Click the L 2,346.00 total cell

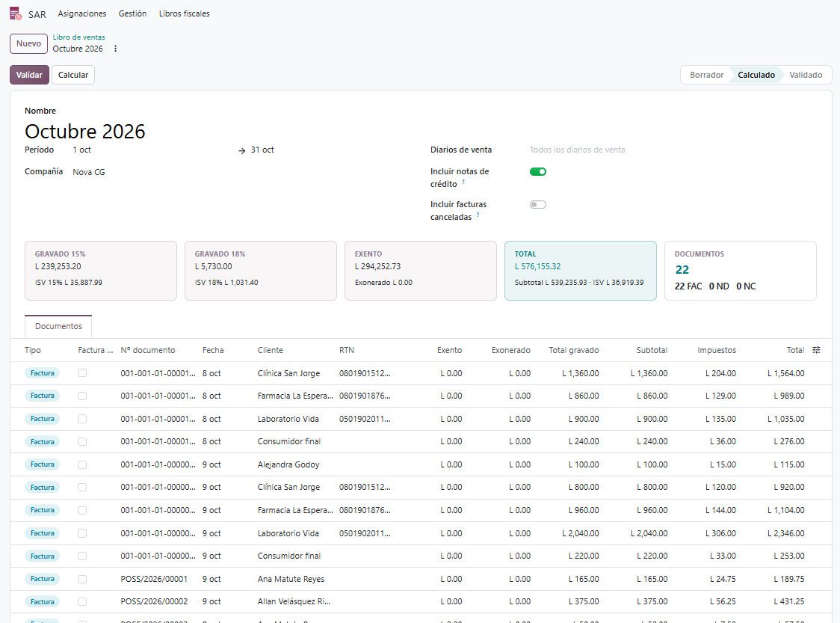coord(786,533)
